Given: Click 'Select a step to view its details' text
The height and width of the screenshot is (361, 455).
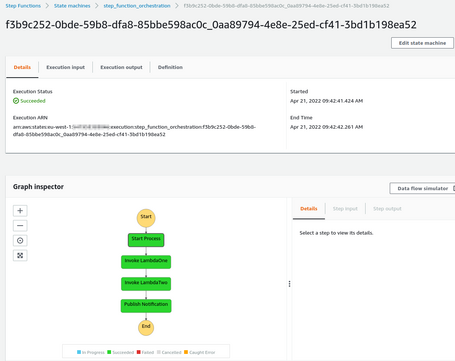Looking at the screenshot, I should 336,233.
